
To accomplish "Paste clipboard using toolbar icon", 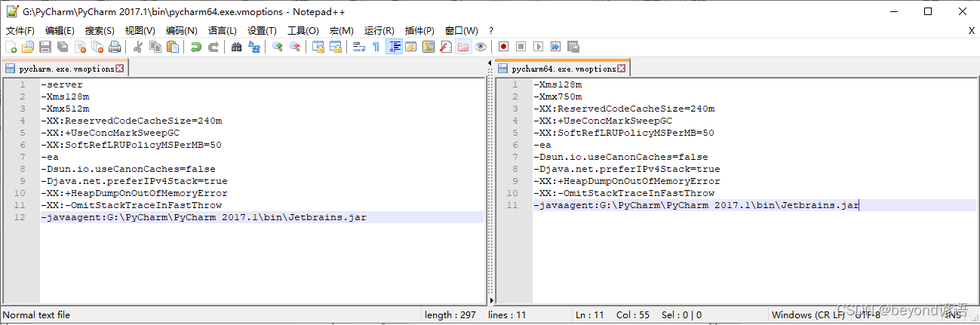I will click(173, 47).
